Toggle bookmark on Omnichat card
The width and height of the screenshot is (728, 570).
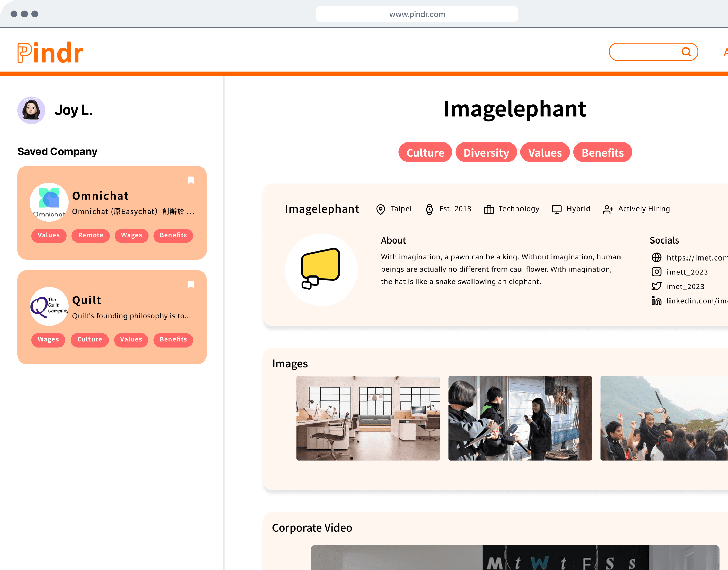191,180
